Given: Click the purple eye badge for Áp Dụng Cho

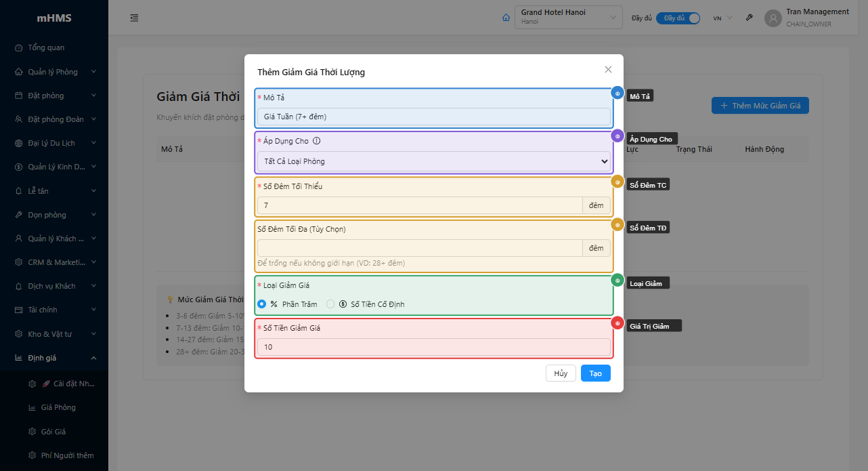Looking at the screenshot, I should click(617, 136).
